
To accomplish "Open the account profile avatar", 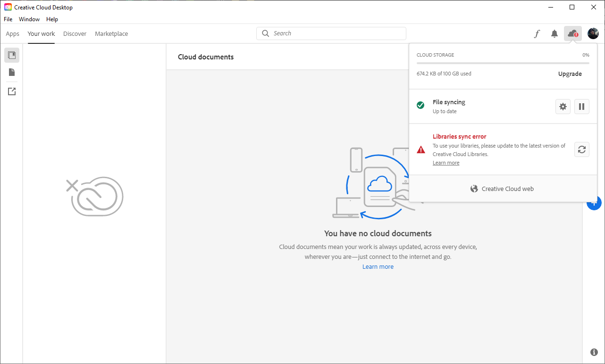I will [x=593, y=33].
